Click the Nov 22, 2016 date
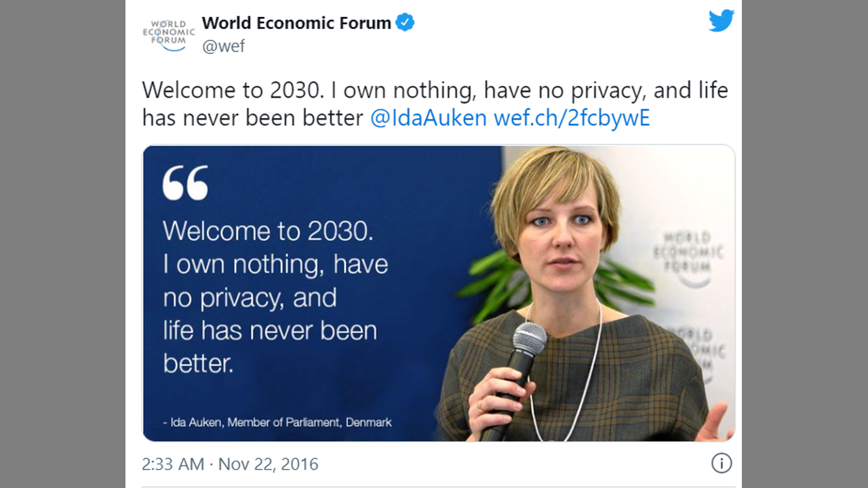The image size is (868, 488). pyautogui.click(x=268, y=464)
